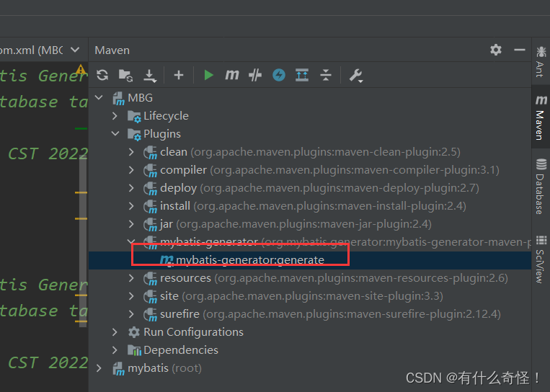Expand the compiler plugin node

tap(131, 170)
